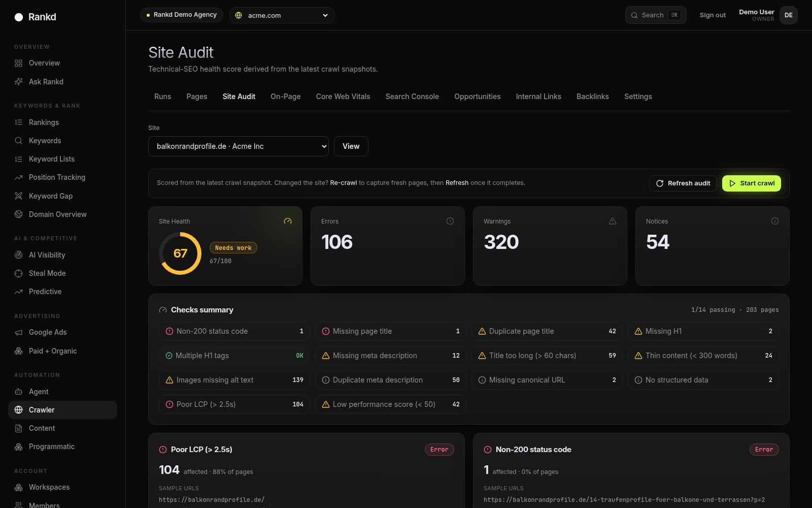This screenshot has width=812, height=508.
Task: Click the Rankd Demo Agency badge
Action: [182, 15]
